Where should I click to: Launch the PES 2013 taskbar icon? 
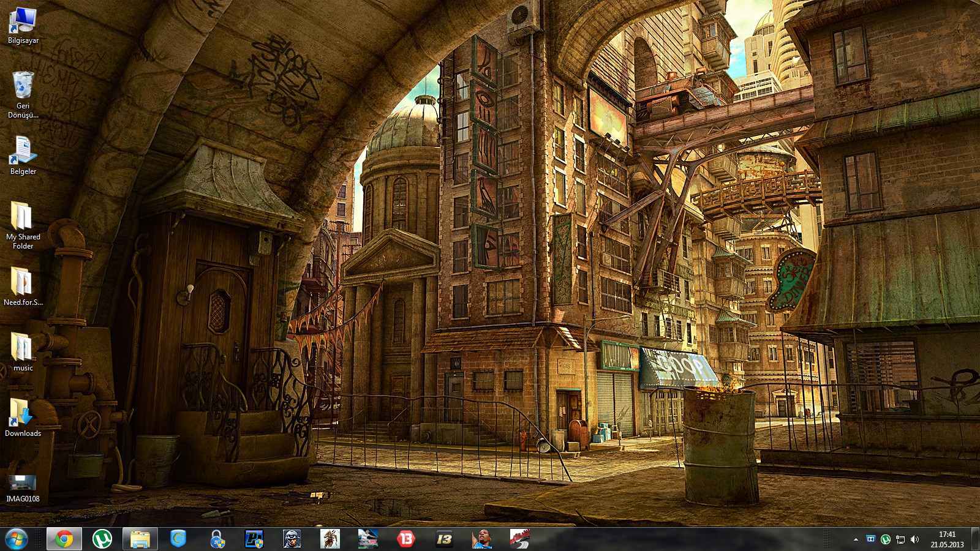[368, 539]
